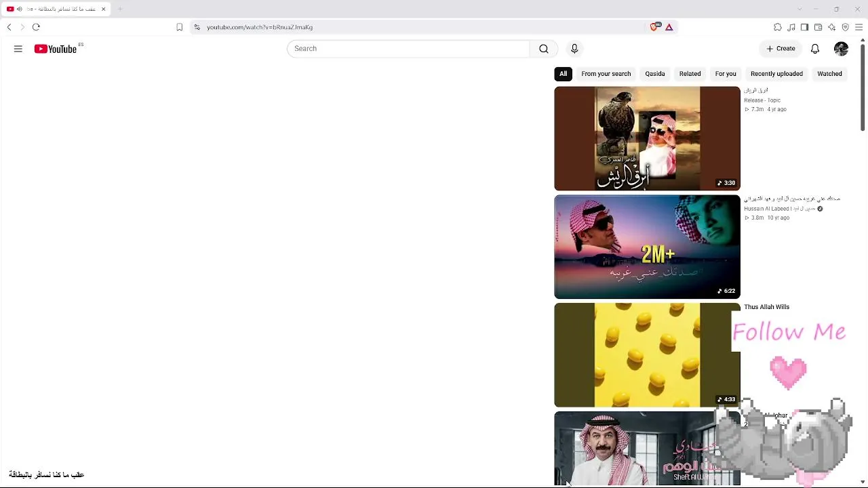Click the search magnifier button
The height and width of the screenshot is (488, 868).
[x=544, y=49]
